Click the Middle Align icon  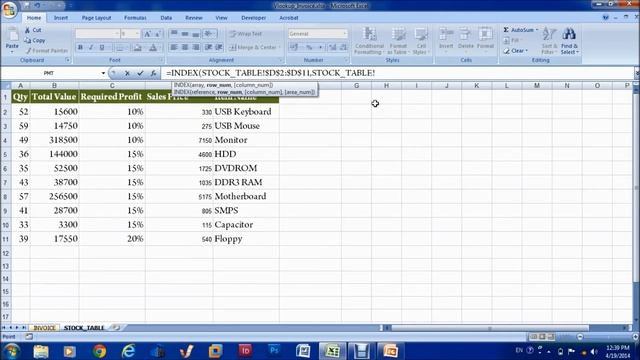pos(184,33)
